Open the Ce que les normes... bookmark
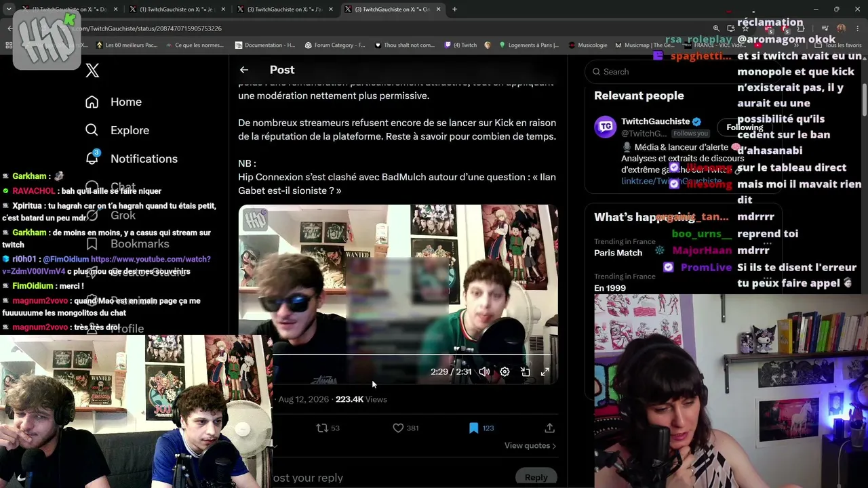 click(194, 45)
